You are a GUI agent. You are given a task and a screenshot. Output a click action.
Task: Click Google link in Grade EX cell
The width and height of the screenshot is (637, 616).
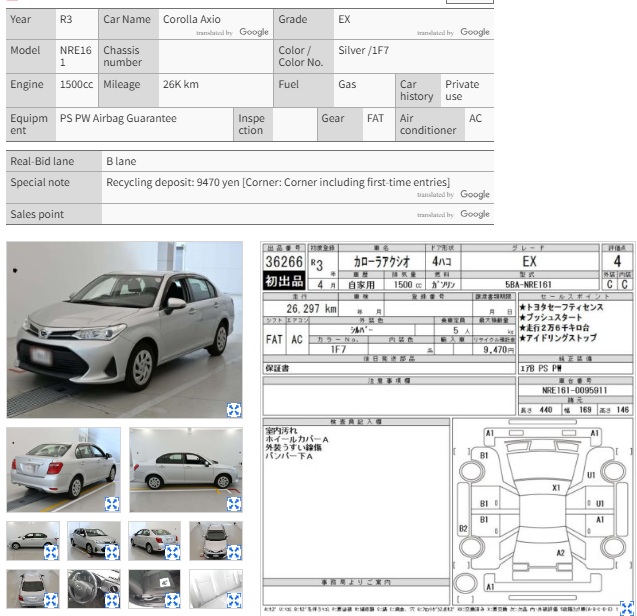(475, 32)
